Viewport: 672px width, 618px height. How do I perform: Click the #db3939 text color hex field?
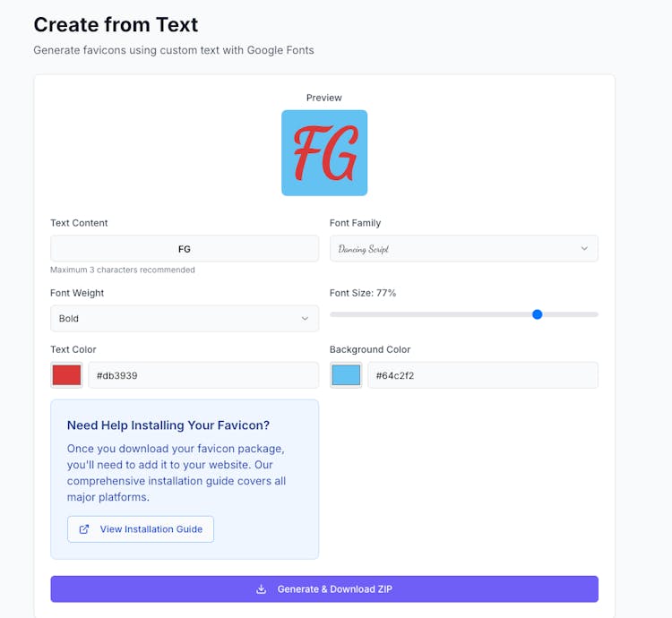(x=202, y=375)
